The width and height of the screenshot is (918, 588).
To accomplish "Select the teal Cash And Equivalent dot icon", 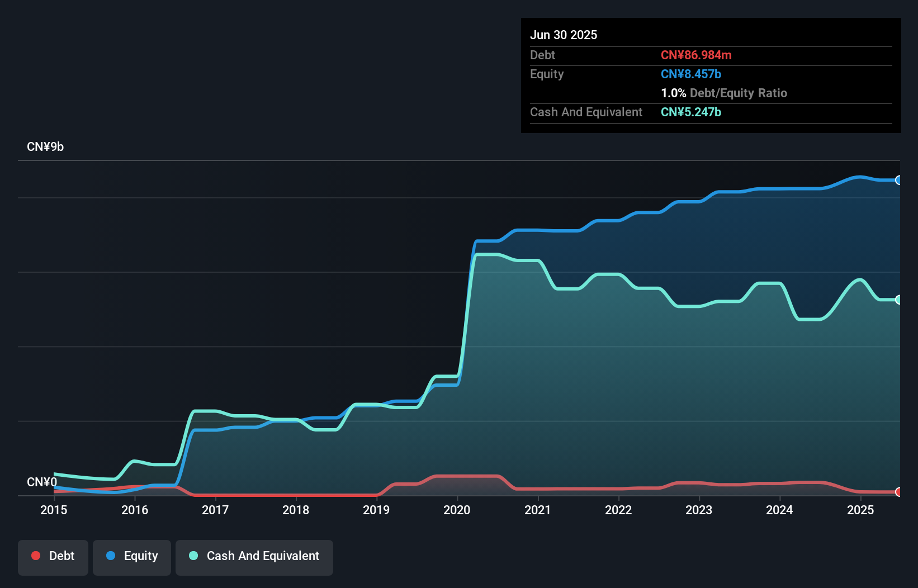I will click(193, 556).
